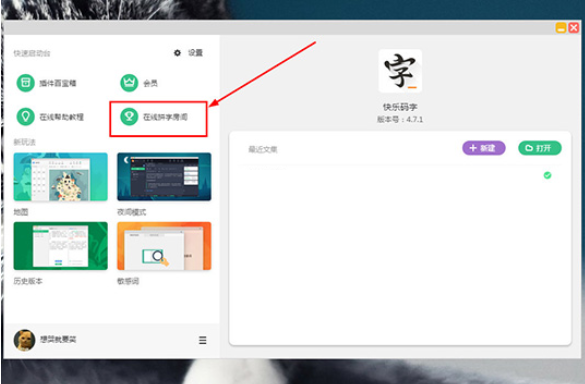Click the green 打开 button

[x=539, y=148]
